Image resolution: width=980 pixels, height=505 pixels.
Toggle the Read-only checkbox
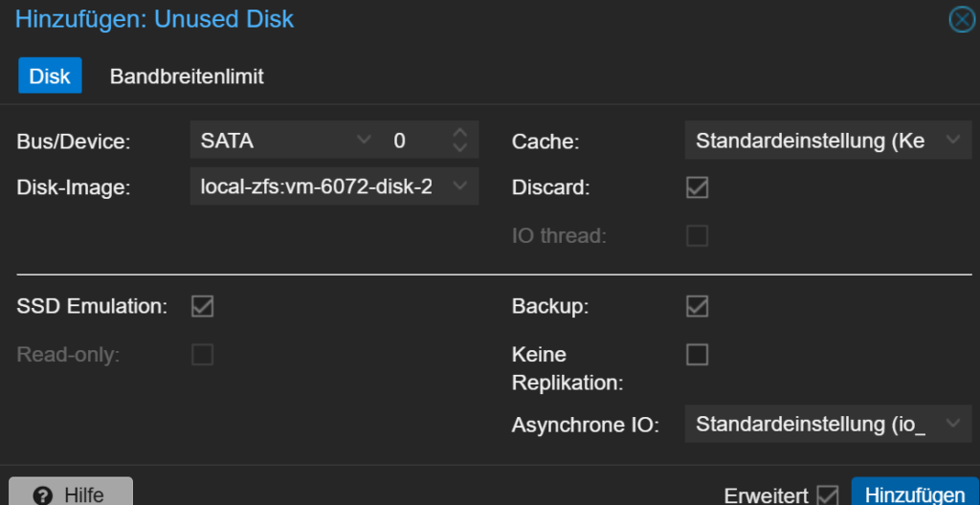point(203,355)
